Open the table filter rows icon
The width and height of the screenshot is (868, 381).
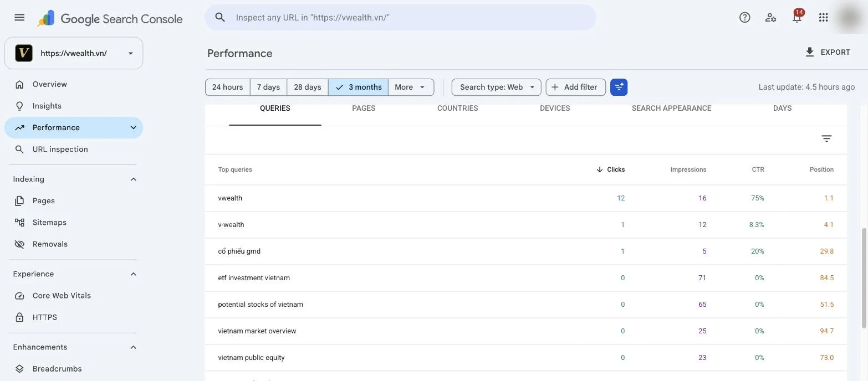tap(826, 138)
